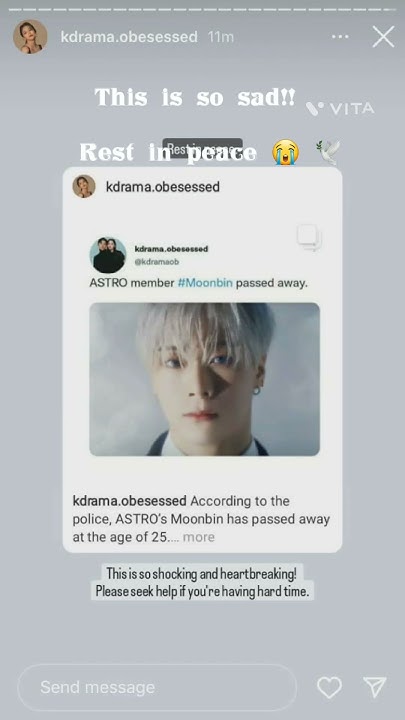
Task: Expand the caption with "more"
Action: (x=198, y=537)
